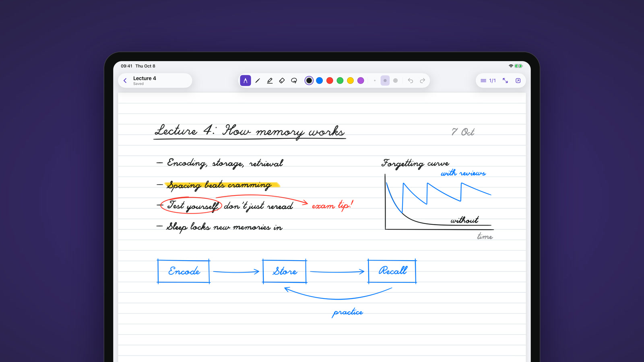Choose the red ink color
Viewport: 644px width, 362px height.
tap(330, 80)
